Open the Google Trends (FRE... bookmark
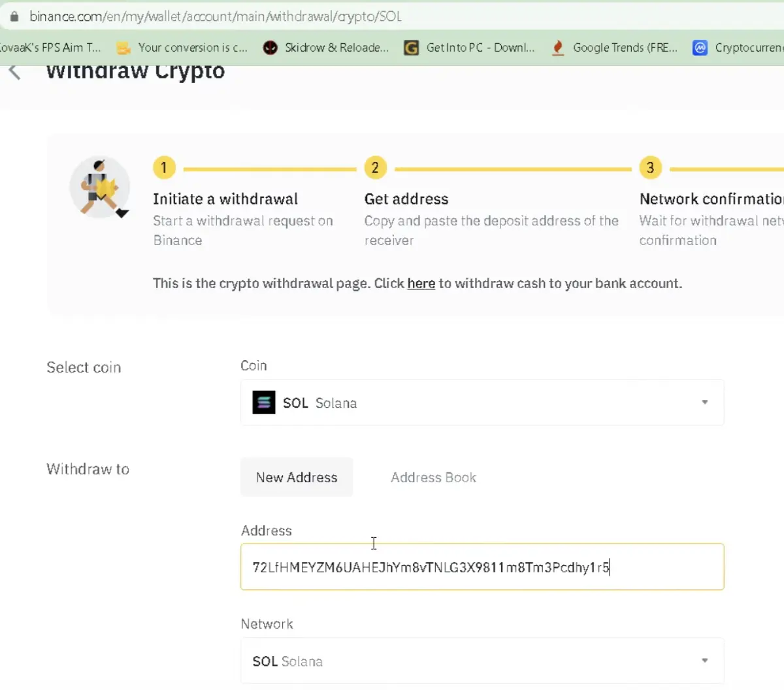The width and height of the screenshot is (784, 690). pos(625,48)
